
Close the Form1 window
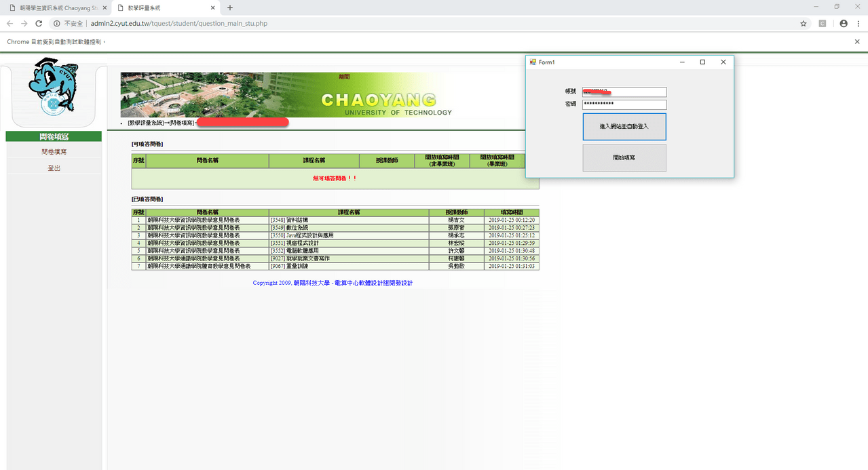point(723,62)
